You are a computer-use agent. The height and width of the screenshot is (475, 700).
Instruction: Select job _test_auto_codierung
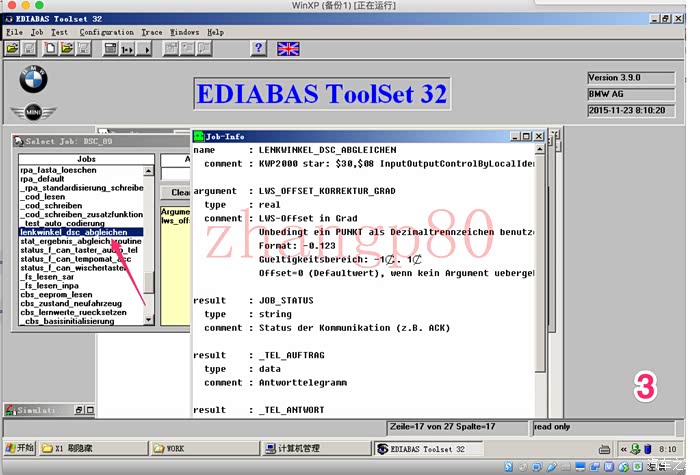62,223
